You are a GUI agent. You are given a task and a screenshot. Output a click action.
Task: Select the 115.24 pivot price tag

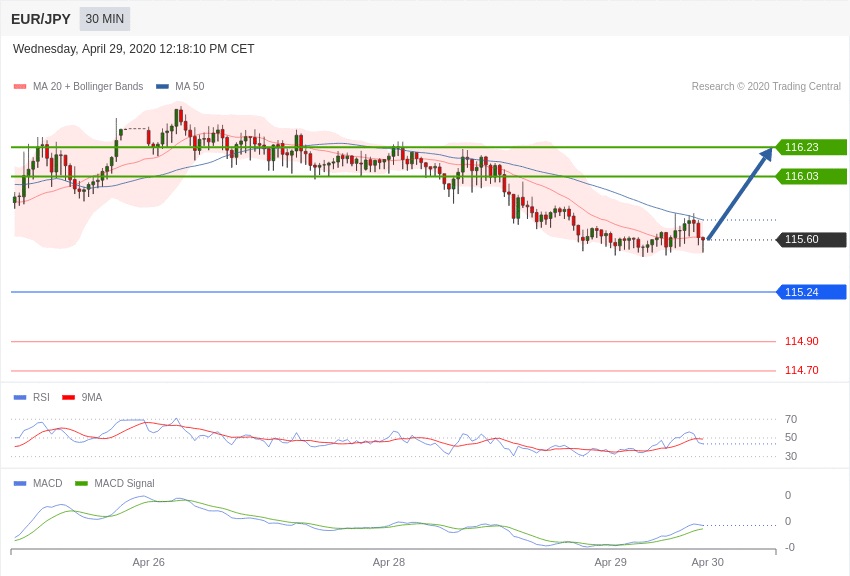[811, 292]
